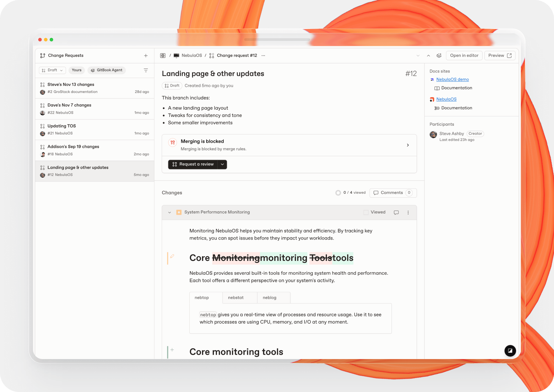Click the black floating button at bottom right
This screenshot has height=392, width=554.
coord(510,350)
